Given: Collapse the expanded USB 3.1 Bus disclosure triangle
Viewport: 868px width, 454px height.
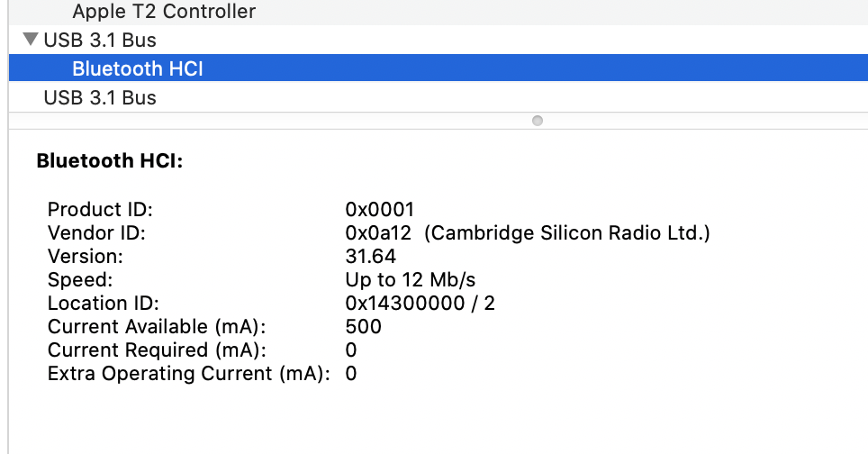Looking at the screenshot, I should coord(32,40).
